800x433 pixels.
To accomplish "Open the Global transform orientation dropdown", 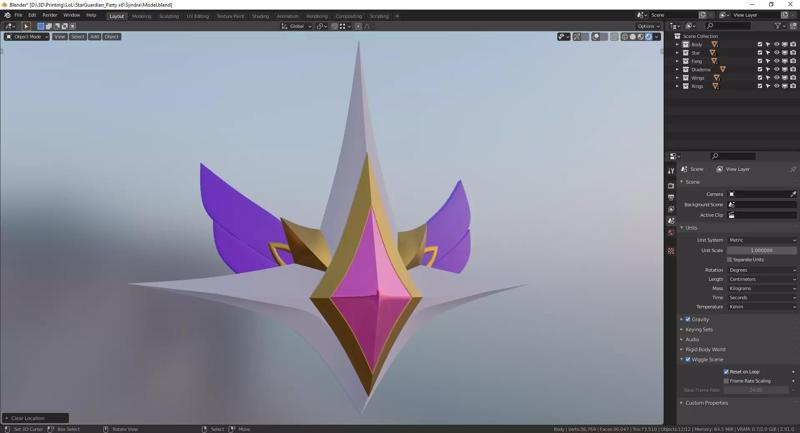I will [x=296, y=26].
